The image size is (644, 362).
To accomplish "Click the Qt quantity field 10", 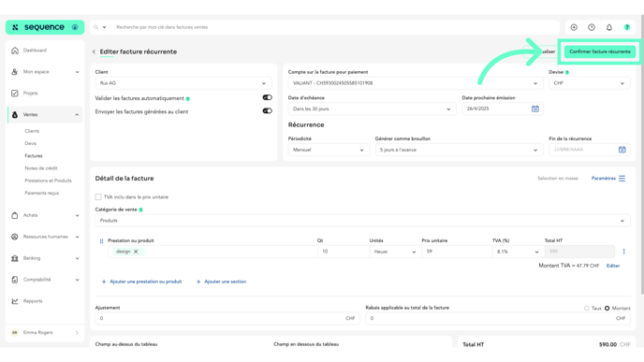I will coord(343,252).
